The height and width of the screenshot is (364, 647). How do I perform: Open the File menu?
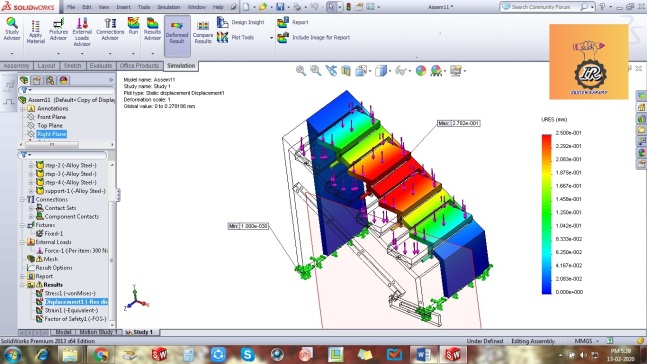point(71,7)
